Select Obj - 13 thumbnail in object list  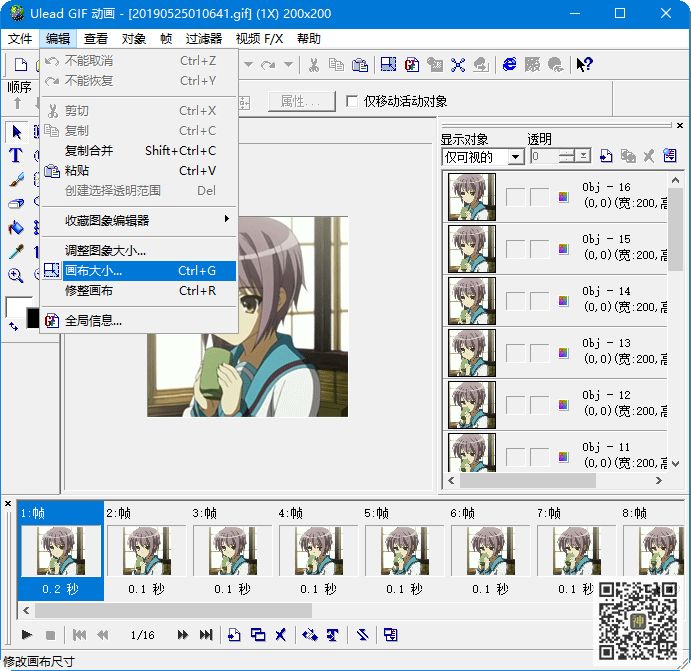coord(472,353)
